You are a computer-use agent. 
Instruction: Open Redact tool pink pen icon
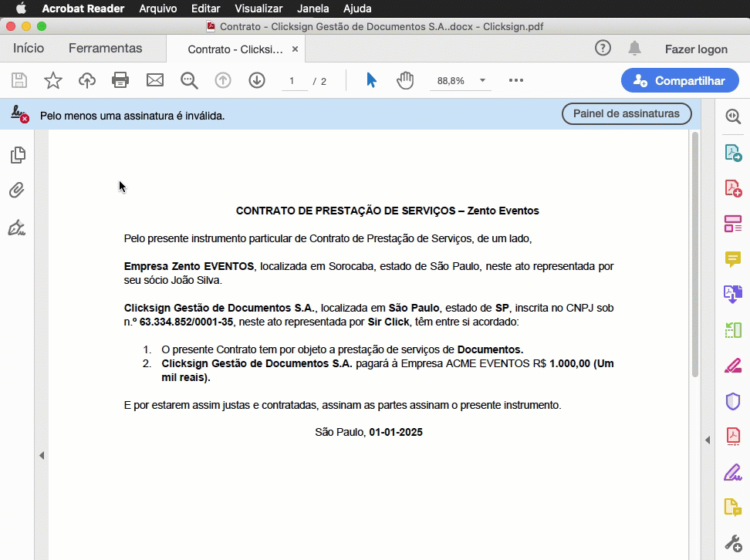pyautogui.click(x=733, y=366)
